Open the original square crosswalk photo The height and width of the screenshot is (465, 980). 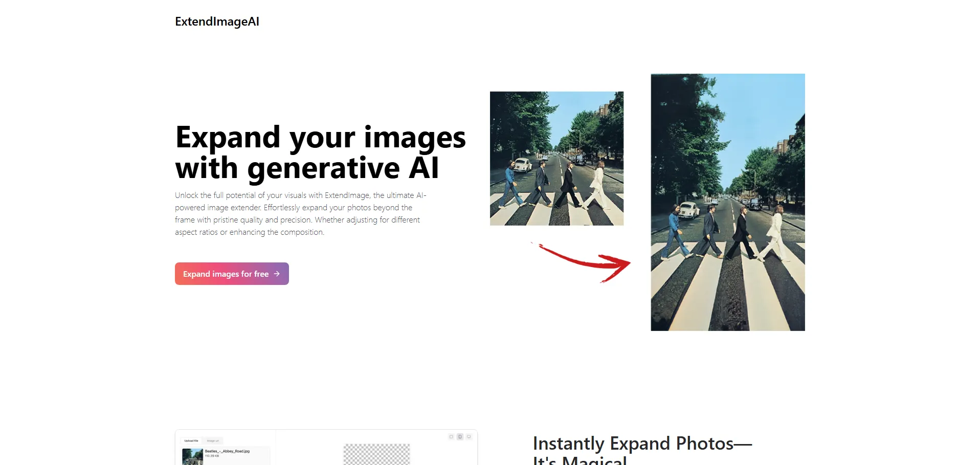pos(556,159)
